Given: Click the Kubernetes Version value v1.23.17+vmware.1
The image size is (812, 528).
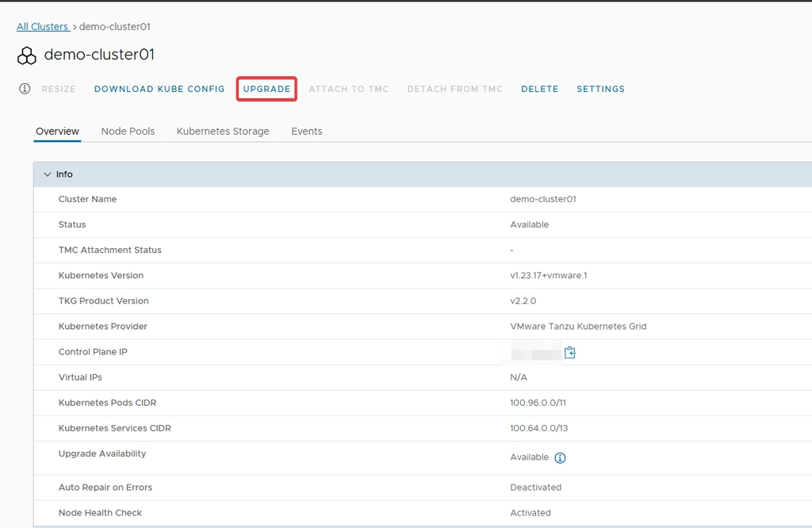Looking at the screenshot, I should [548, 276].
